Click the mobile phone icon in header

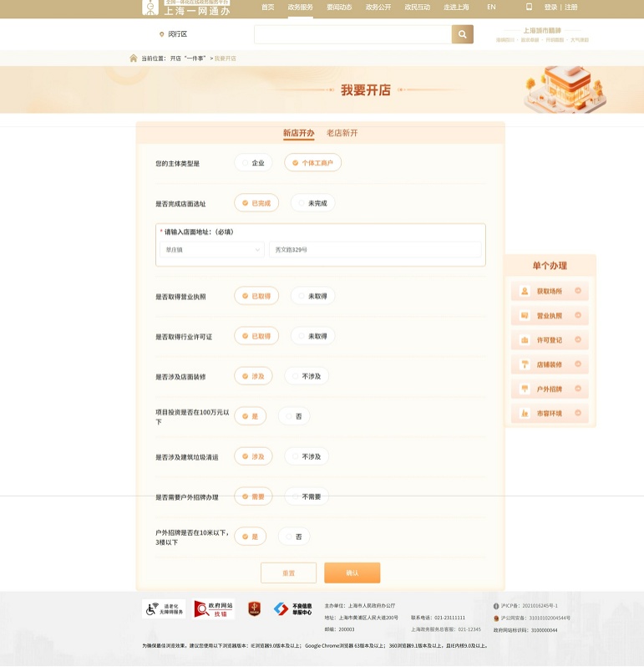(529, 7)
